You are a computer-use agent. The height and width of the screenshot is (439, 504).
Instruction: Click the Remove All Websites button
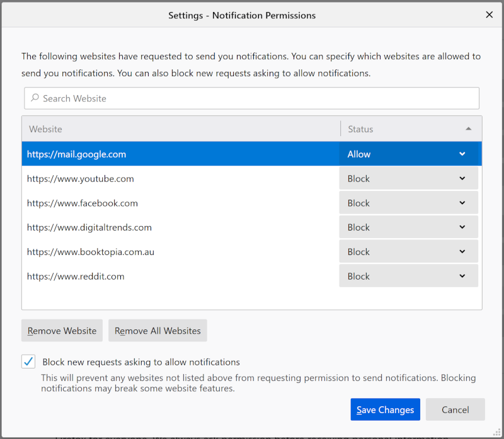tap(157, 331)
